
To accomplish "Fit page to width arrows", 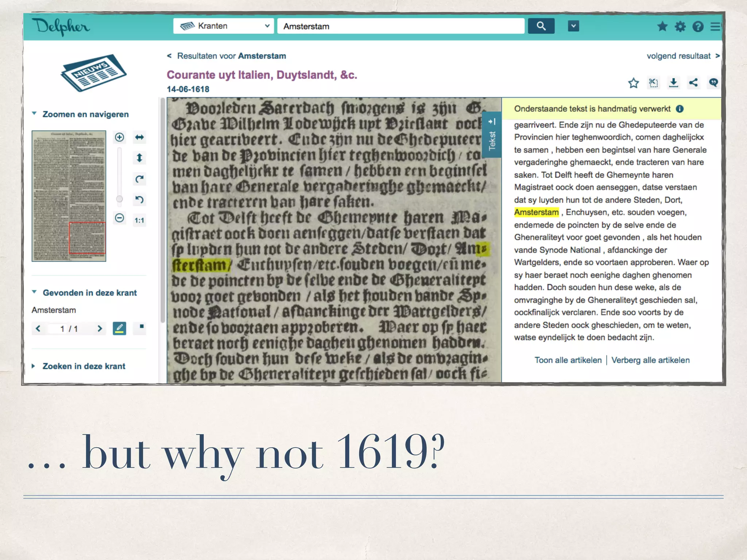I will [139, 137].
